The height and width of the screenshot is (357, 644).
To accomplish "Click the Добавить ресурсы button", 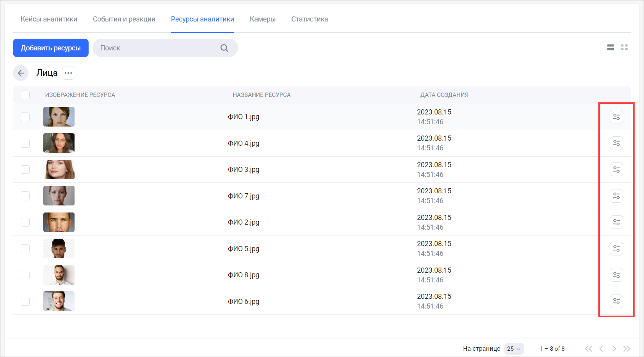I will pyautogui.click(x=51, y=48).
